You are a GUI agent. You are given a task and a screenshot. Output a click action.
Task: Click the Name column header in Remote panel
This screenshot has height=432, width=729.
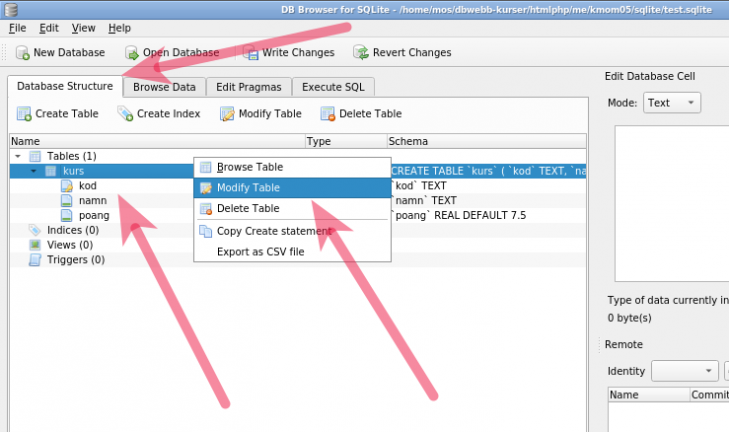(649, 395)
